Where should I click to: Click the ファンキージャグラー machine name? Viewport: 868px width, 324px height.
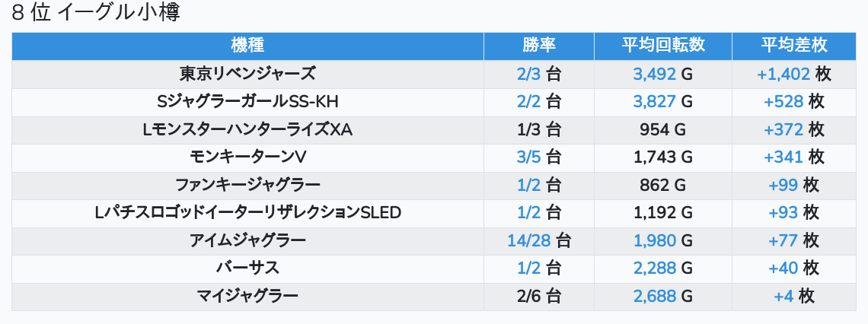(x=247, y=185)
